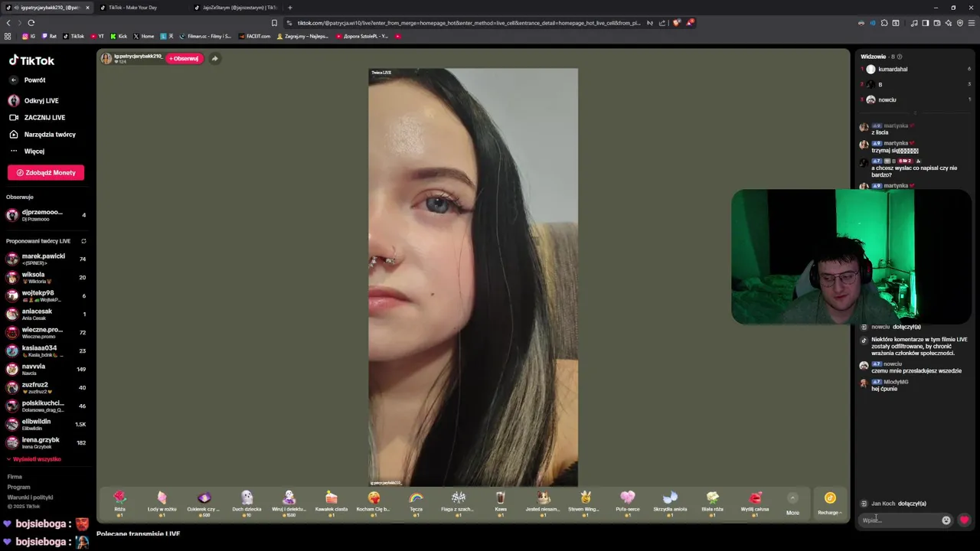The image size is (980, 551).
Task: Open the Program footer link
Action: click(x=18, y=487)
